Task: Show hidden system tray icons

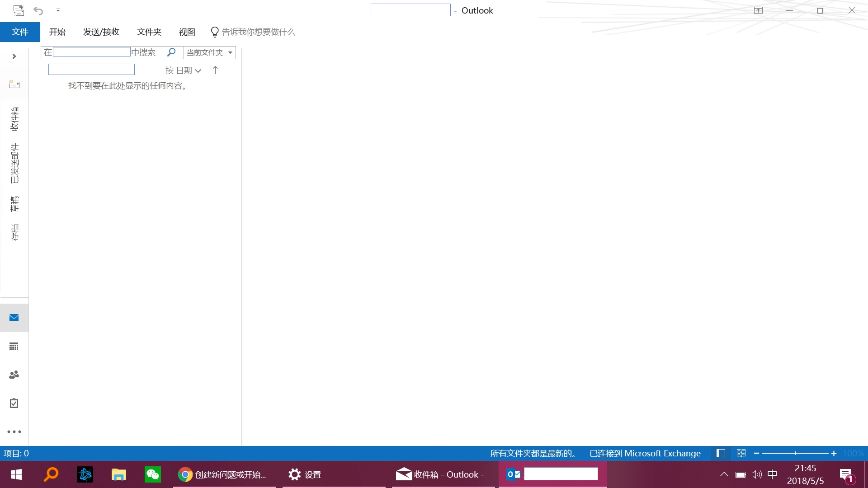Action: click(724, 474)
